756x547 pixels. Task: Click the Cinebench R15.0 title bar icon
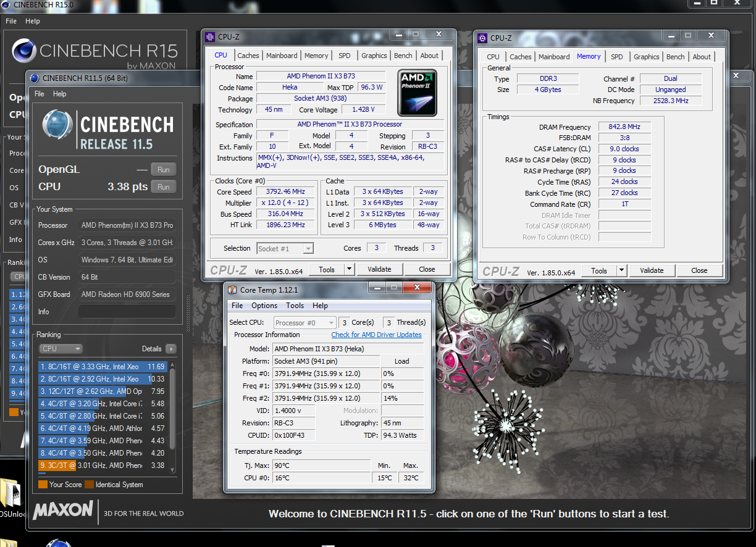(x=6, y=5)
